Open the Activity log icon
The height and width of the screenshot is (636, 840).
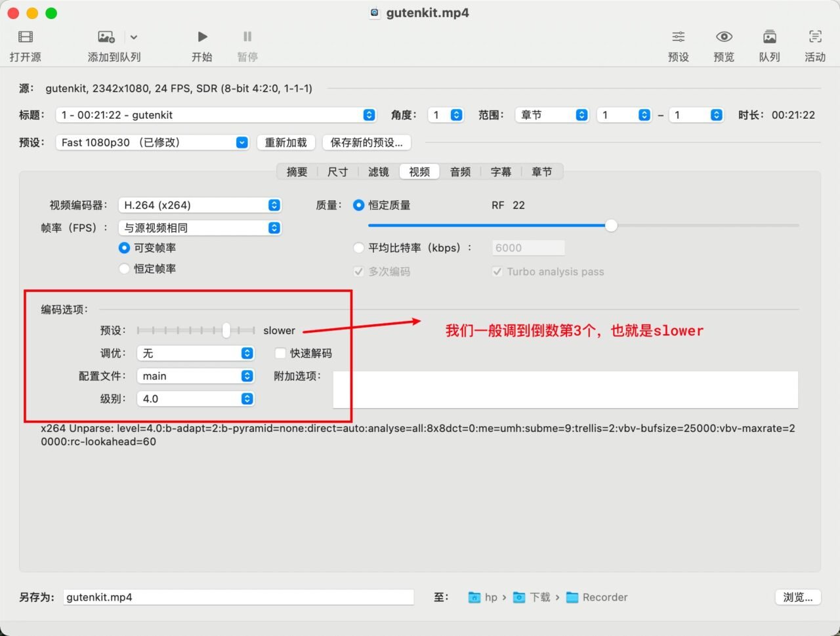(815, 37)
